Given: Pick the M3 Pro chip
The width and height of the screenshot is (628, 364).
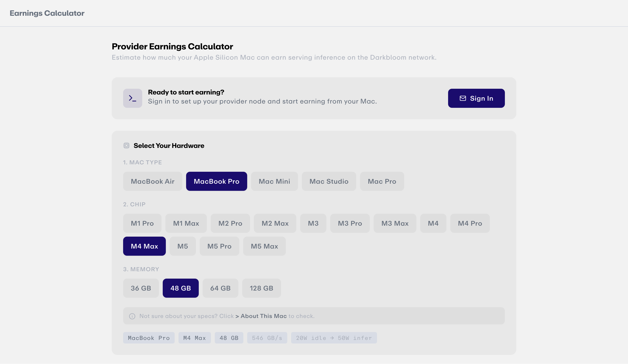Looking at the screenshot, I should [350, 223].
